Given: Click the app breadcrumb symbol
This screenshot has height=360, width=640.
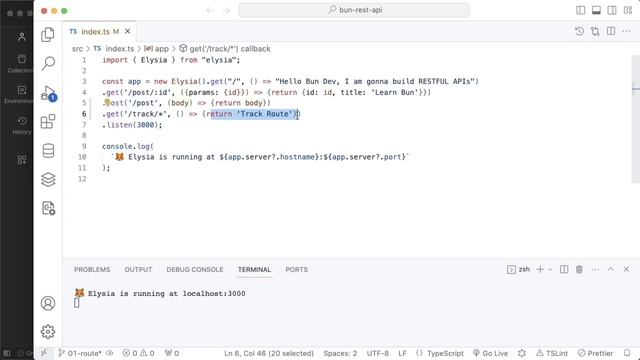Looking at the screenshot, I should (x=156, y=49).
